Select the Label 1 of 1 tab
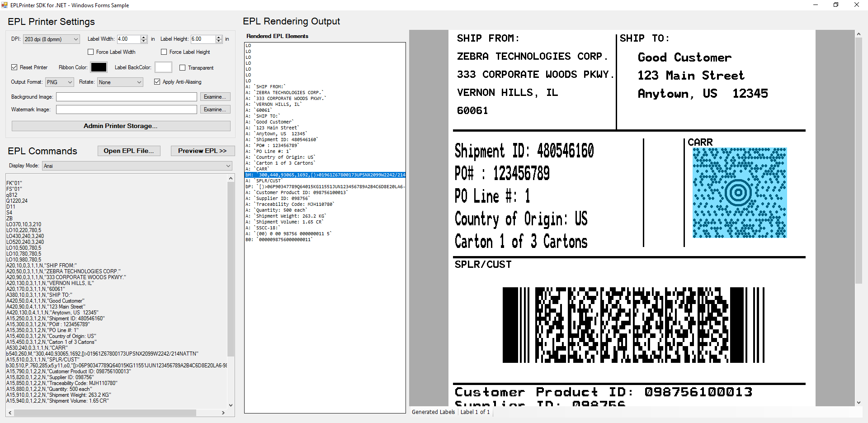The width and height of the screenshot is (868, 423). (475, 412)
